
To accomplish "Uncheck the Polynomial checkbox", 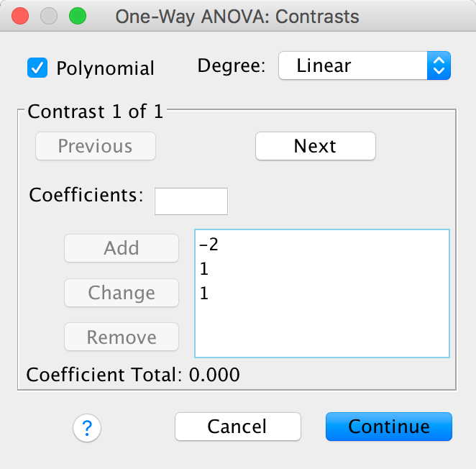I will coord(37,68).
